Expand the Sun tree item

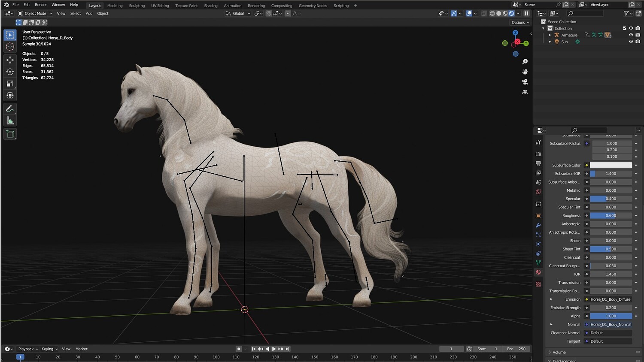point(550,42)
